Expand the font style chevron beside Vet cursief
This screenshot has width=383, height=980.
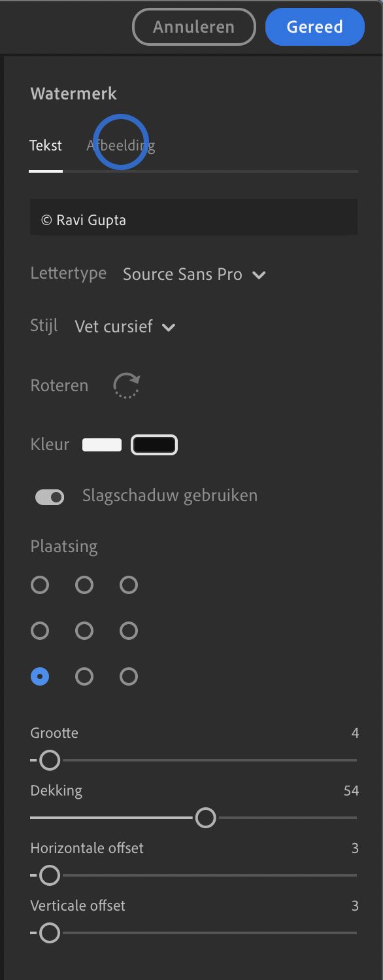pyautogui.click(x=169, y=326)
